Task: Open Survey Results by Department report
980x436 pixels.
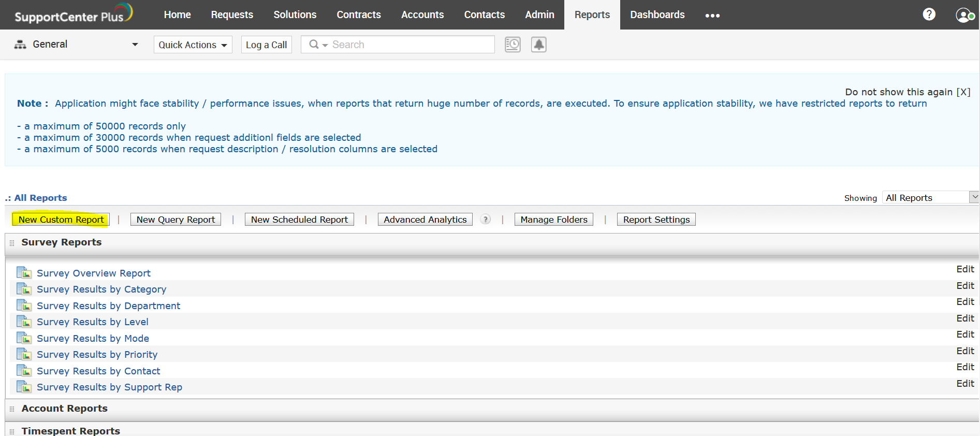Action: (108, 306)
